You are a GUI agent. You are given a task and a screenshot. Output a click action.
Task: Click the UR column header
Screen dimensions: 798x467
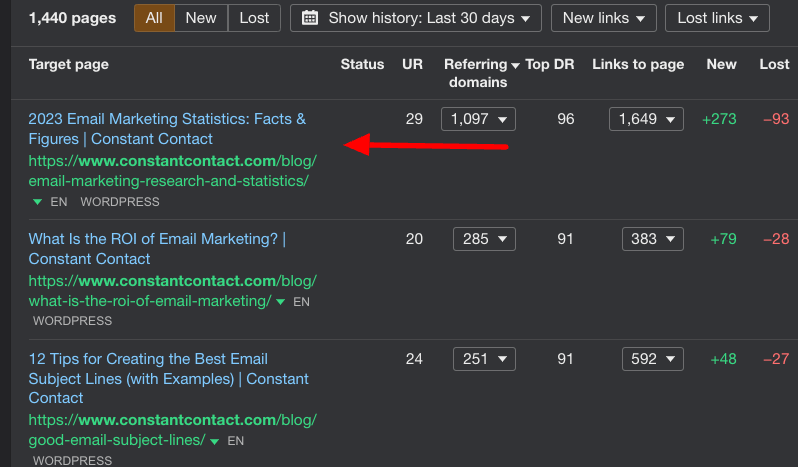[x=412, y=64]
